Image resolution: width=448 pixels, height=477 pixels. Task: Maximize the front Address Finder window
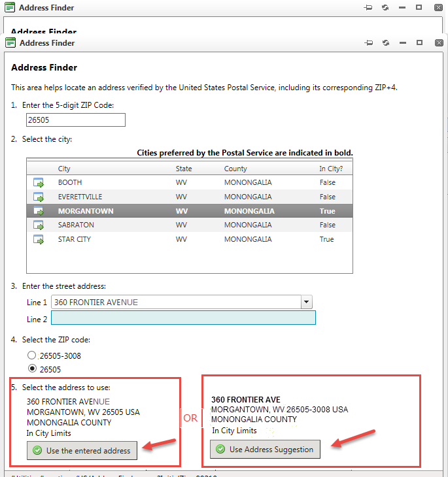tap(419, 43)
